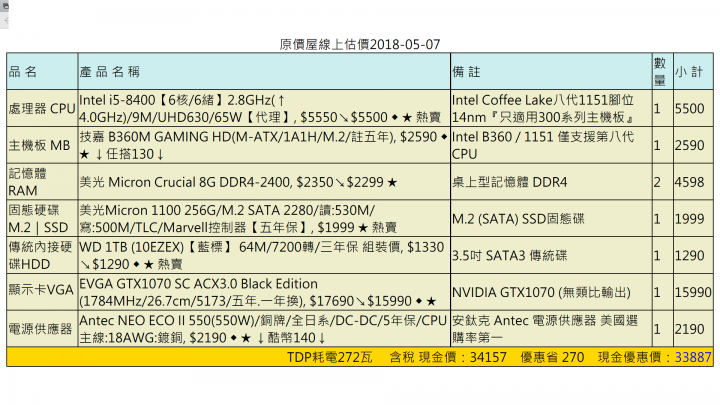The height and width of the screenshot is (405, 720).
Task: Click the 品名 column header
Action: pos(42,71)
